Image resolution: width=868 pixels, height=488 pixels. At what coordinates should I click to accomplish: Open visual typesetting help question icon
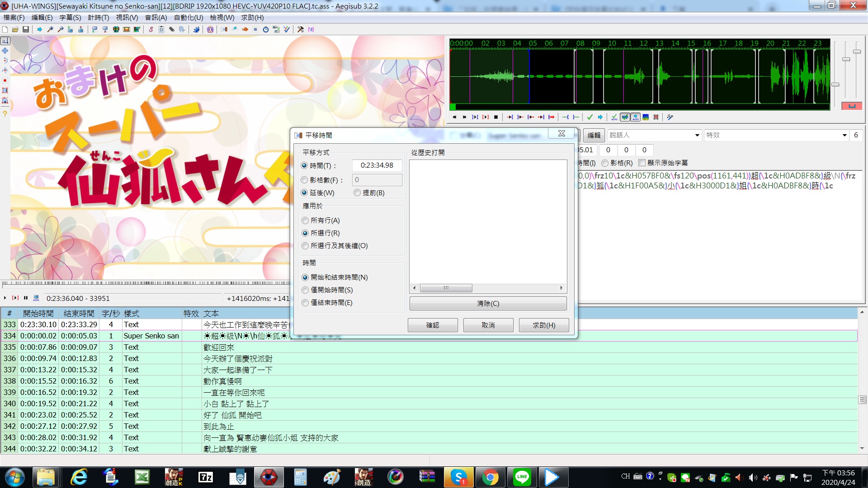[x=5, y=113]
